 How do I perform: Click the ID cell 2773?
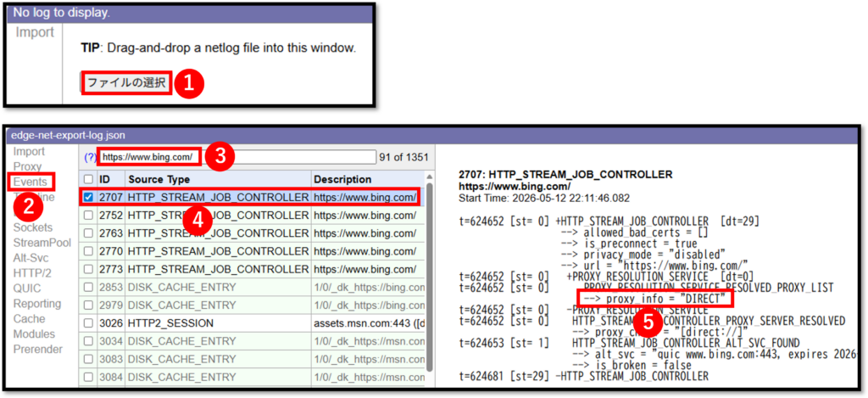point(110,269)
